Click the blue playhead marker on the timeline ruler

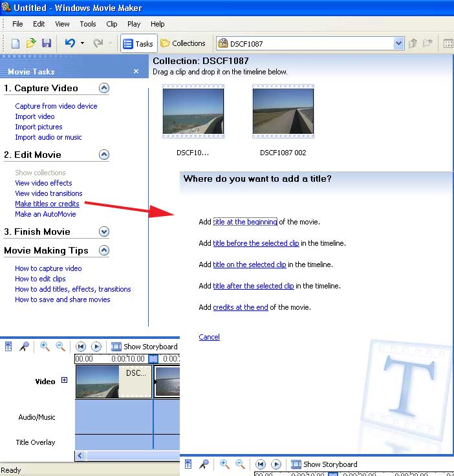coord(153,358)
